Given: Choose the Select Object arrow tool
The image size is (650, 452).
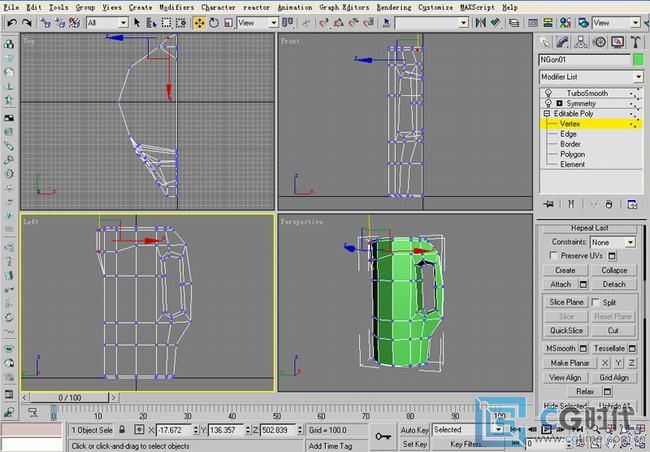Looking at the screenshot, I should coord(137,23).
